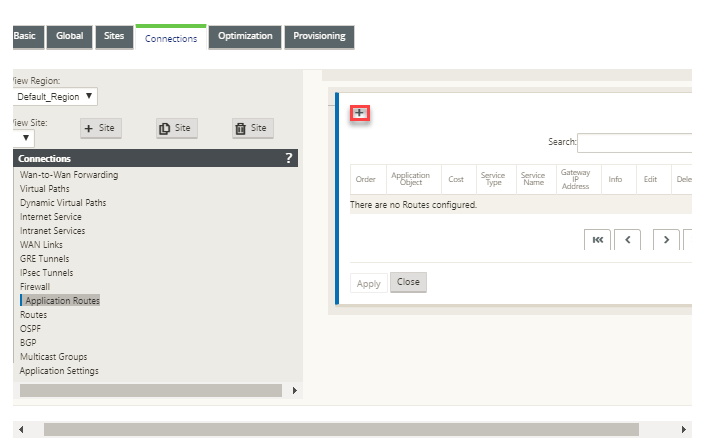Click right arrow of the sidebar scrollbar
The image size is (712, 447).
[295, 390]
